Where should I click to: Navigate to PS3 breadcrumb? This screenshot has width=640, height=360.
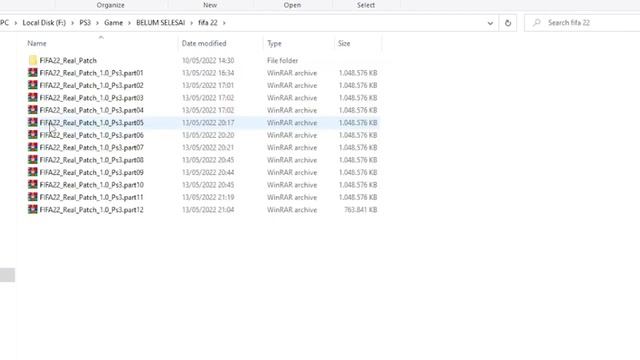(x=85, y=23)
